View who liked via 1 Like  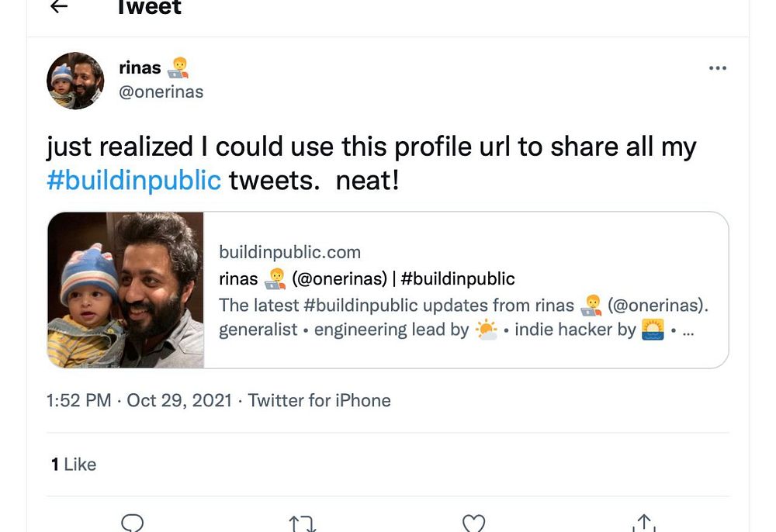point(74,465)
